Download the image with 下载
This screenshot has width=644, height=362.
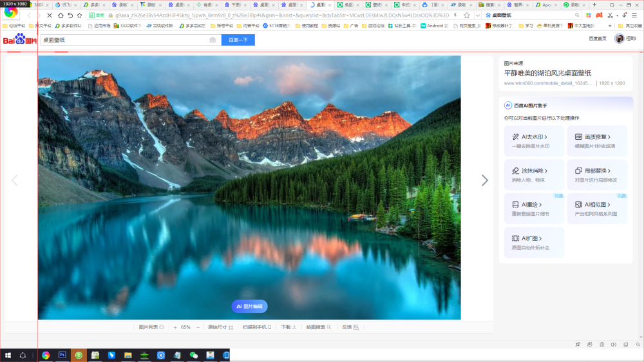[289, 327]
